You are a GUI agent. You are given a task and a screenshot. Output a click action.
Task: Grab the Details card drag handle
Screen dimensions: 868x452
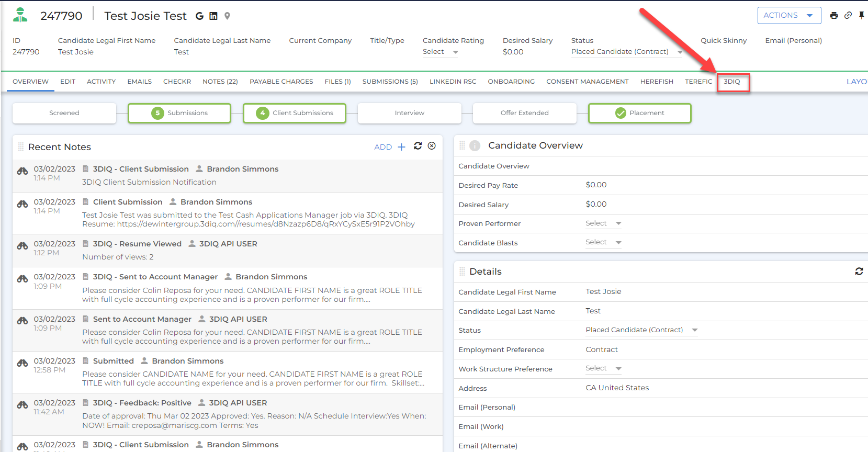click(462, 271)
